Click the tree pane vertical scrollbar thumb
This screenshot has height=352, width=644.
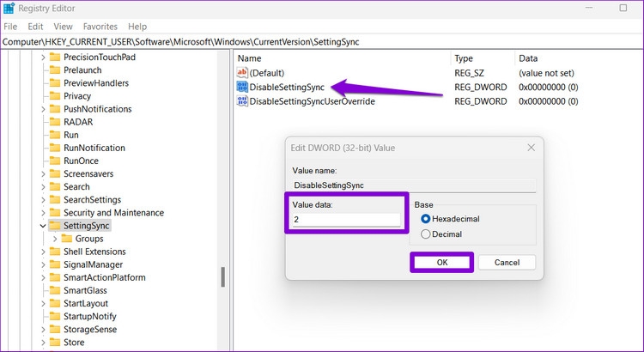point(223,276)
